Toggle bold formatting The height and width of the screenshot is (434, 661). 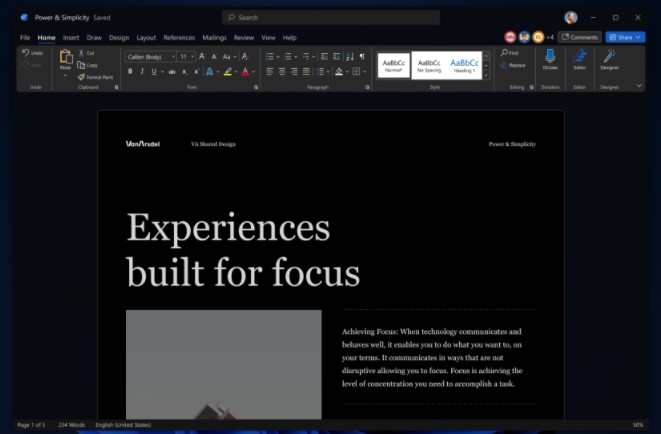[x=131, y=72]
